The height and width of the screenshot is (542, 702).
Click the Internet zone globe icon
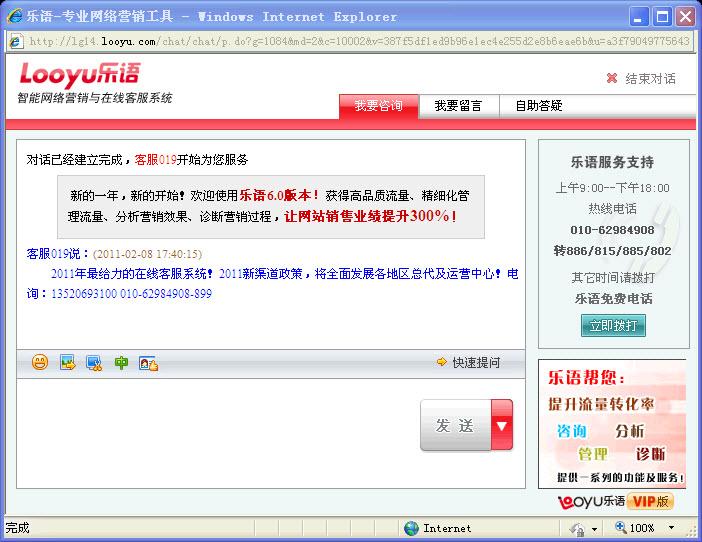tap(411, 529)
